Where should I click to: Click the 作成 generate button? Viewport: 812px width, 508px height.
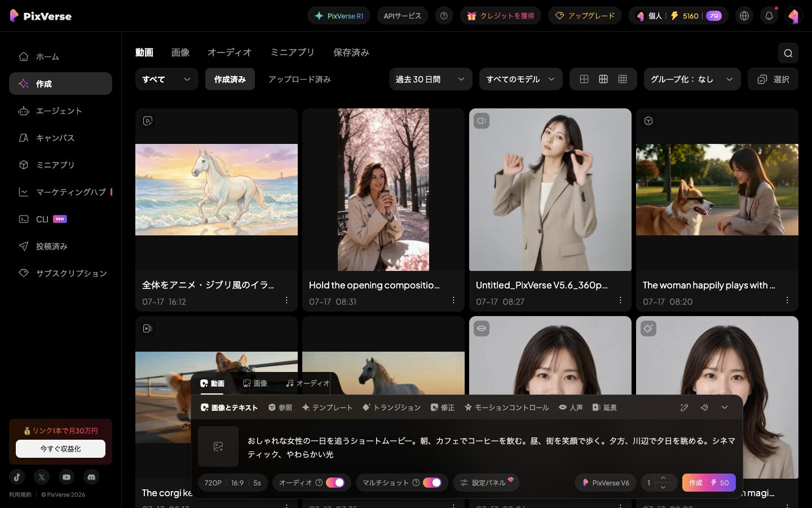pyautogui.click(x=709, y=483)
